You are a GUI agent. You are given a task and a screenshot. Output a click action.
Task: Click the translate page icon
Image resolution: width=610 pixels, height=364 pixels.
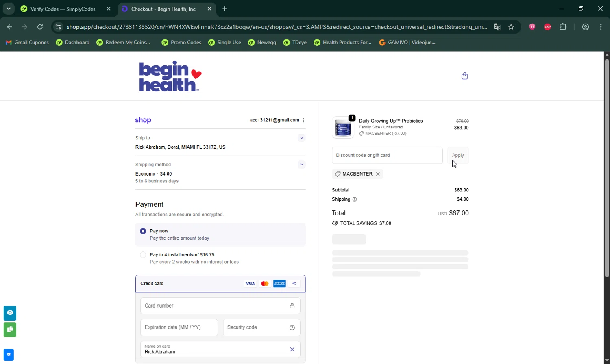click(x=497, y=27)
